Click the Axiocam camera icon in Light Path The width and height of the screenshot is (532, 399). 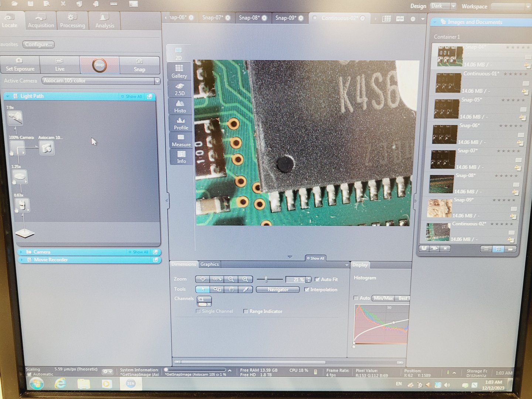point(47,148)
